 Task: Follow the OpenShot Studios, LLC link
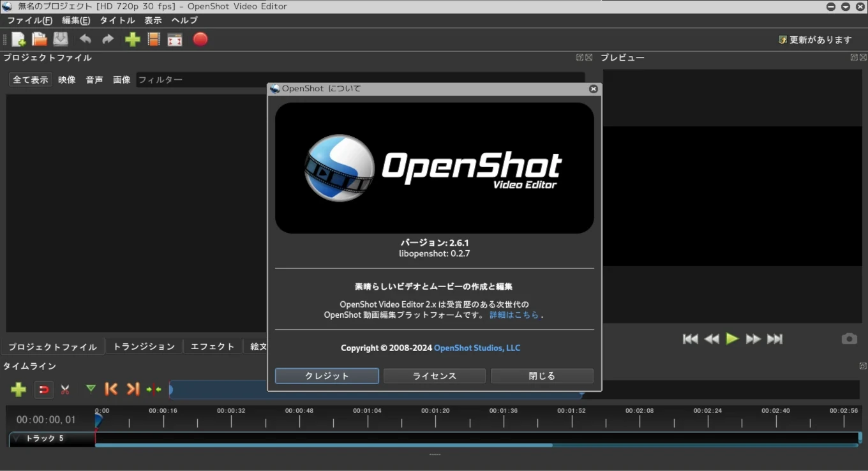(x=477, y=348)
